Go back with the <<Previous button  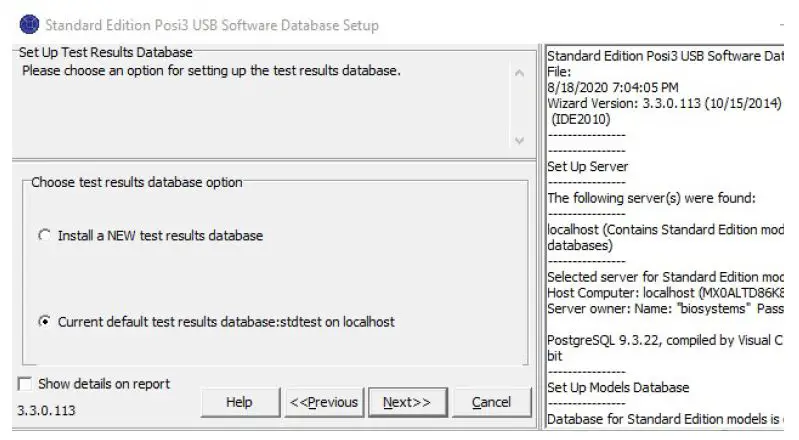pyautogui.click(x=323, y=402)
